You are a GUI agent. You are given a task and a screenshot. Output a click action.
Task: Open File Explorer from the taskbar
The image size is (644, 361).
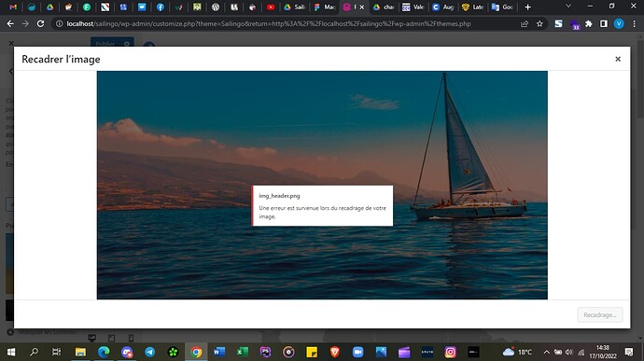click(80, 352)
